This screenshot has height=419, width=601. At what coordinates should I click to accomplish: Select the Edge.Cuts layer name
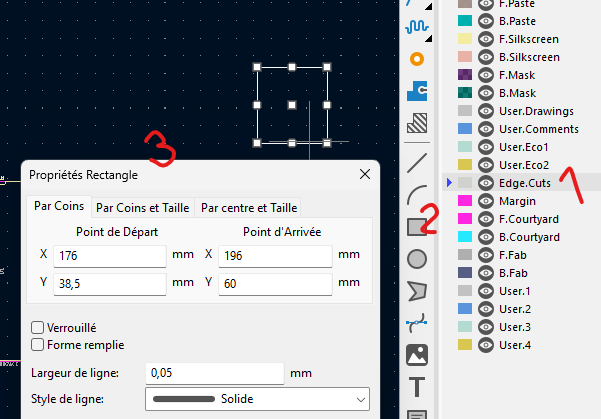pos(525,183)
